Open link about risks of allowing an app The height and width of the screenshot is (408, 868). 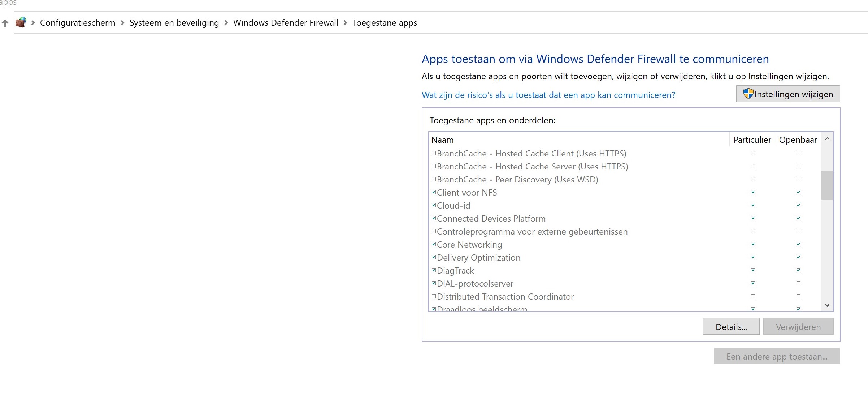point(548,95)
